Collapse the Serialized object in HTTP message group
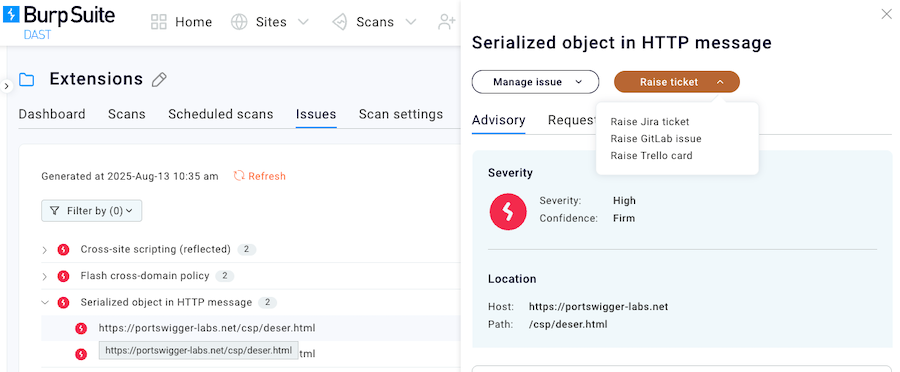Screen dimensions: 900x372 point(45,303)
